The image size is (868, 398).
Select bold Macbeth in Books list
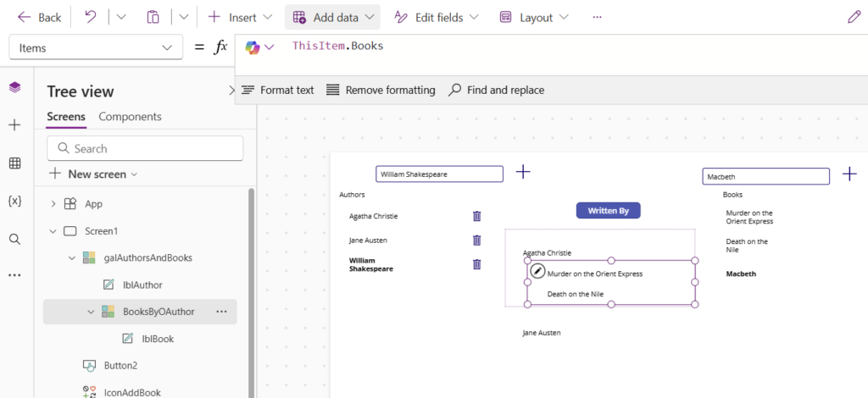tap(741, 274)
